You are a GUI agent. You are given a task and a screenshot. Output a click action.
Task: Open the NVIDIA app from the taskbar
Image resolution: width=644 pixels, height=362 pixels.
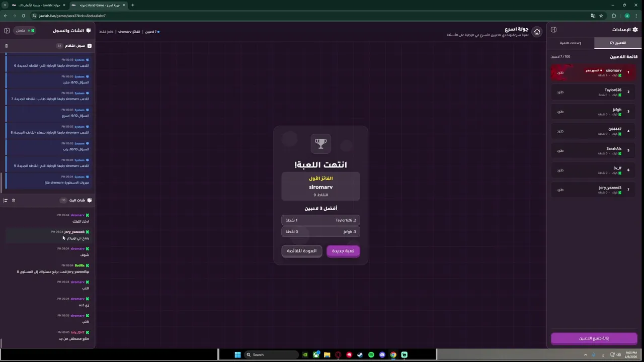[x=305, y=354]
